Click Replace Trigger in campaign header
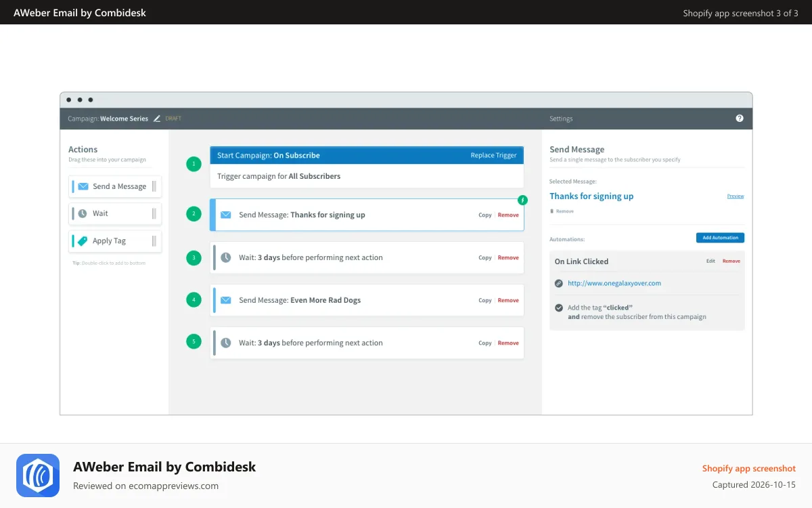This screenshot has height=508, width=812. click(493, 155)
